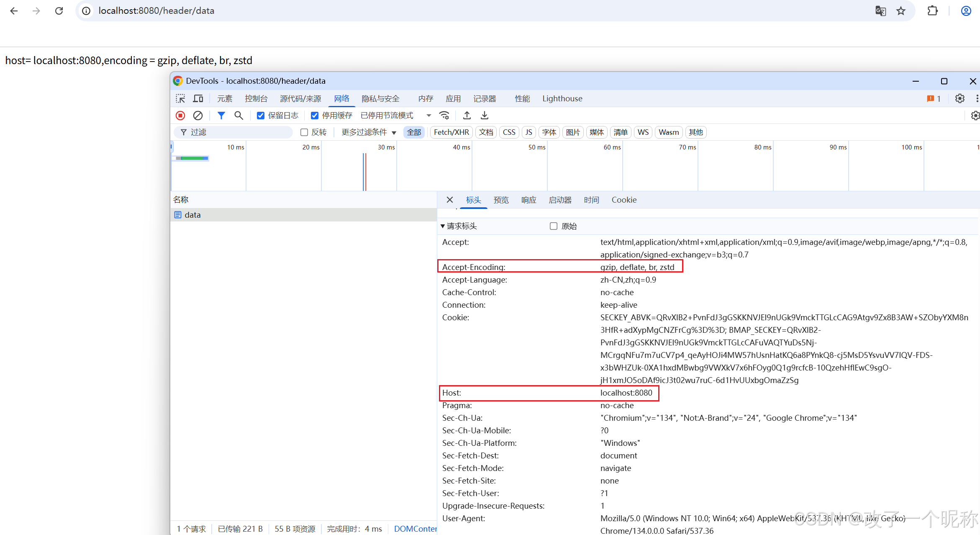Switch to the 控制台 tab
980x535 pixels.
[256, 98]
